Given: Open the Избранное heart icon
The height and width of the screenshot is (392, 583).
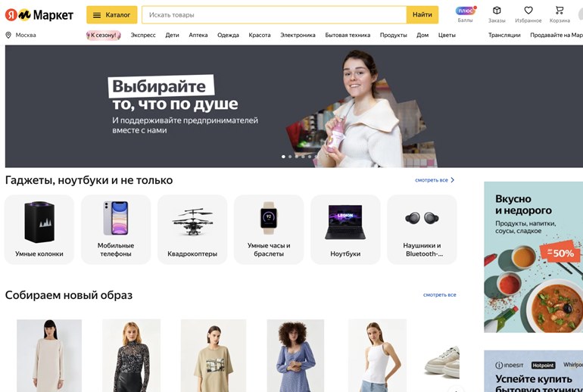Looking at the screenshot, I should (x=528, y=11).
